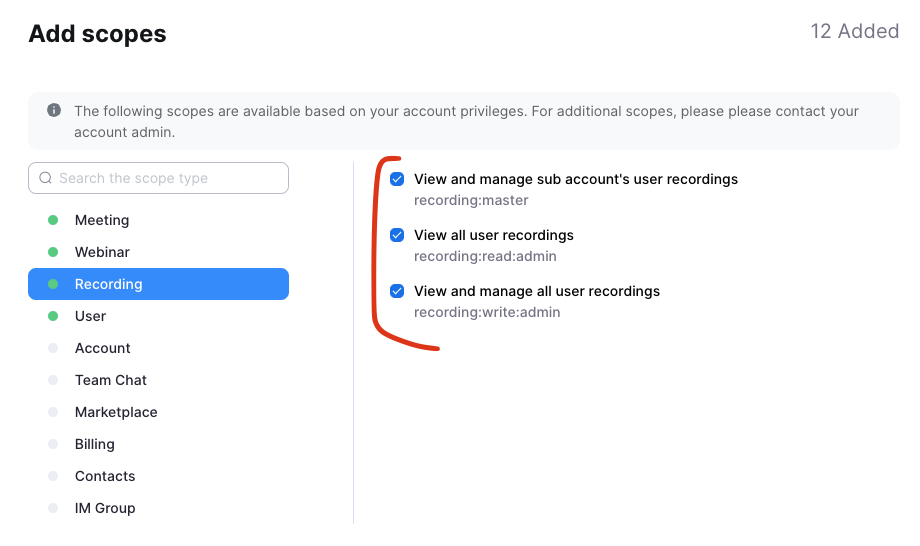Click the Search the scope type field

(x=158, y=178)
